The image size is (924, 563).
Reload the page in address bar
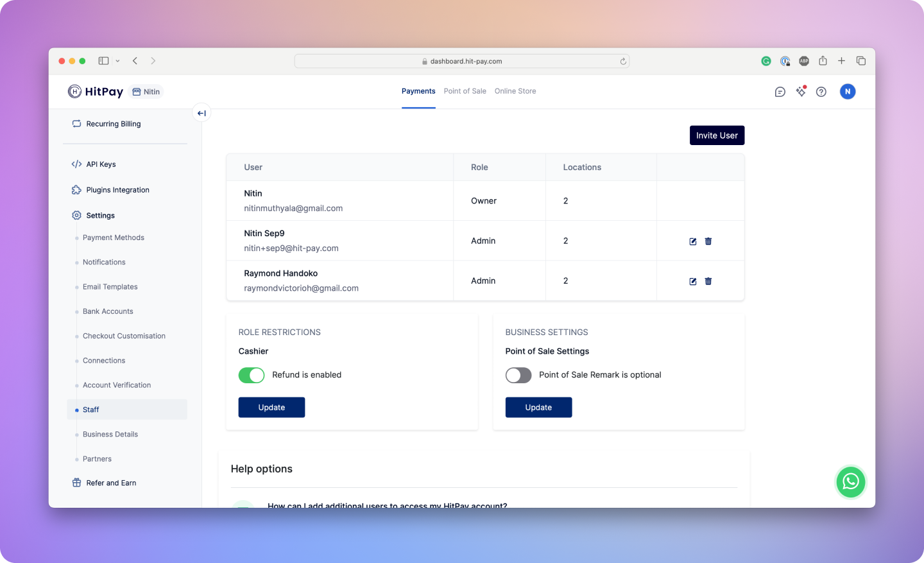622,62
